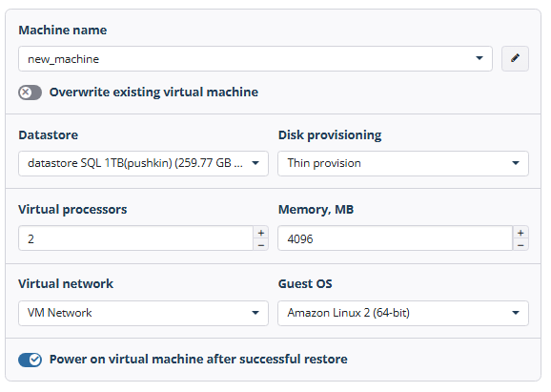Disable Power on virtual machine after restore

[x=30, y=360]
